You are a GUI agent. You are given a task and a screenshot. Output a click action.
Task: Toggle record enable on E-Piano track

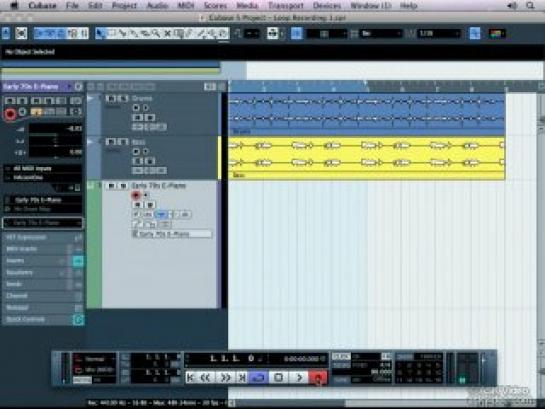(x=136, y=195)
